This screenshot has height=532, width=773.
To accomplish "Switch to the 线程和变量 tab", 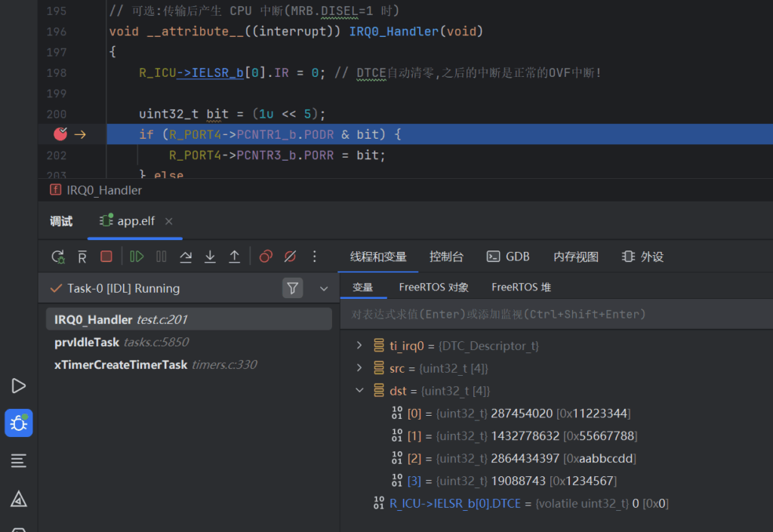I will [378, 257].
